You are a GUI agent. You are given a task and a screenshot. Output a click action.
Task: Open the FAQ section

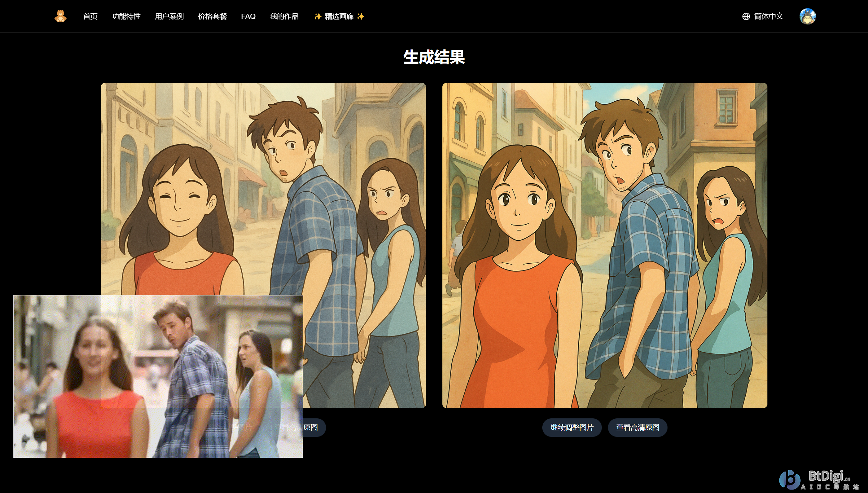pos(248,16)
